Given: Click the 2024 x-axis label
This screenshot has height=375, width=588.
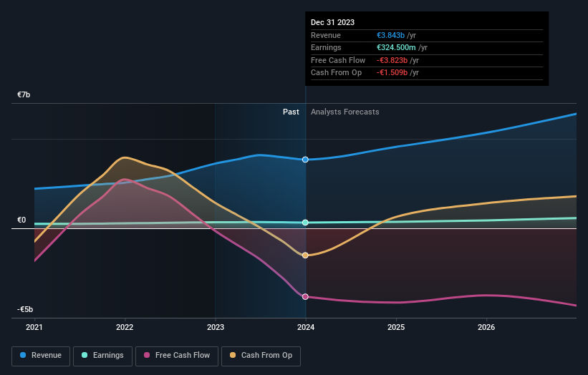Looking at the screenshot, I should (x=306, y=327).
